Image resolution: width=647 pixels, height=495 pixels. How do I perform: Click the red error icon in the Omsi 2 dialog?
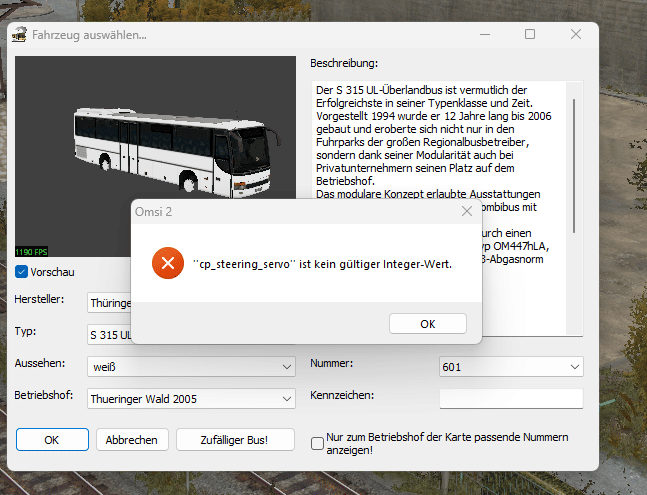pyautogui.click(x=167, y=264)
